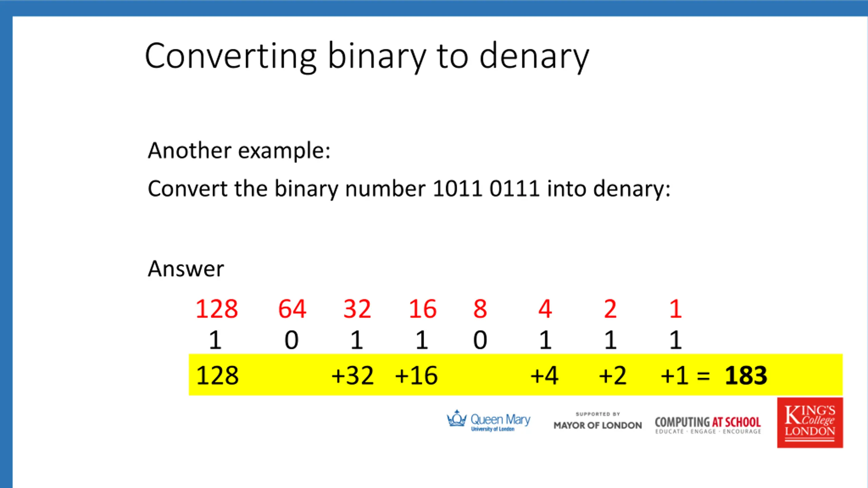
Task: Click the binary digit 1 under red 4
Action: [545, 340]
